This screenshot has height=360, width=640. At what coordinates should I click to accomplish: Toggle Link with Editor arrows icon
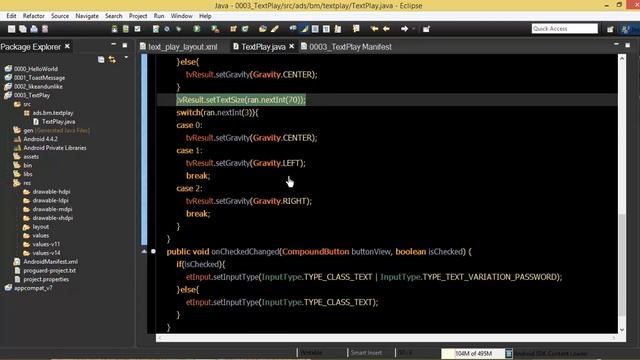tap(112, 60)
